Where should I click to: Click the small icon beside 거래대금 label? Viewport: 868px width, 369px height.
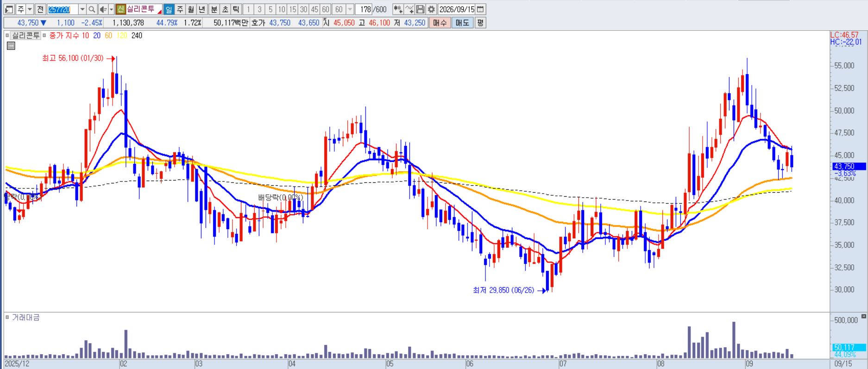coord(7,317)
